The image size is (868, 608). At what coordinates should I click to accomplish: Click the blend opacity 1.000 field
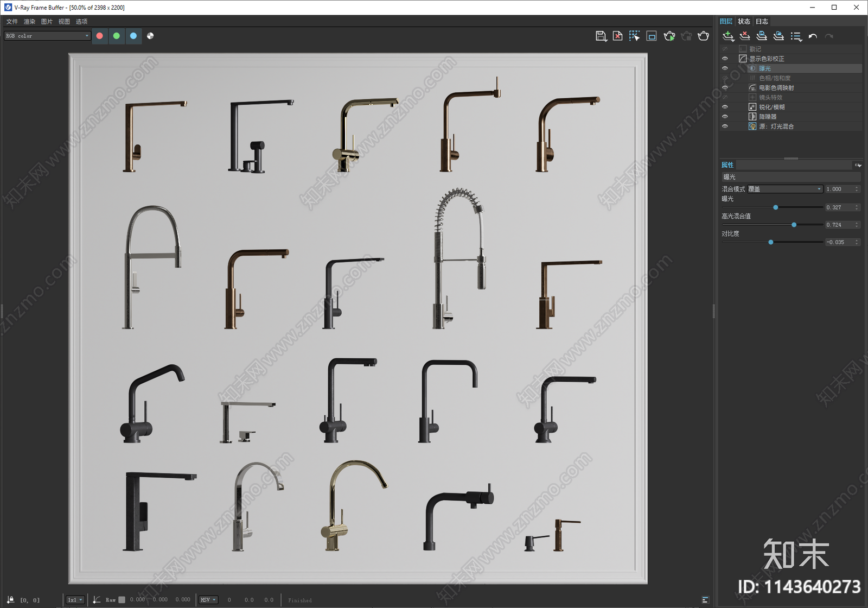coord(843,189)
